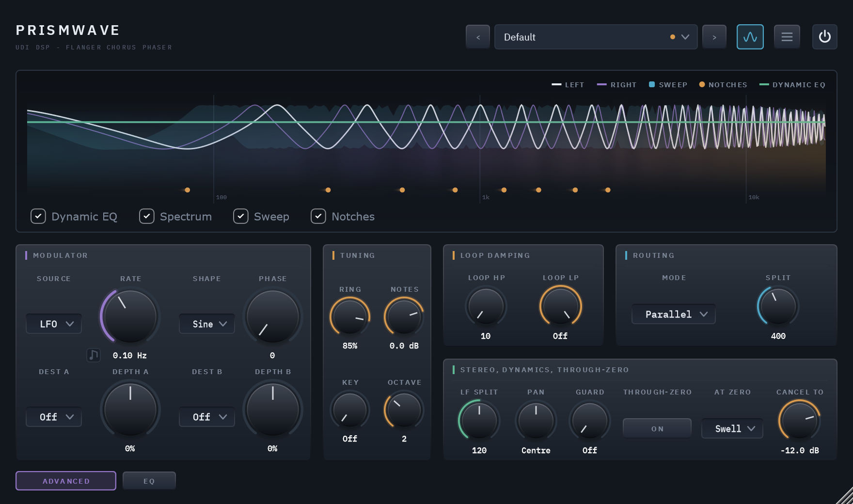Expand the Parallel routing mode dropdown
The width and height of the screenshot is (853, 504).
[x=674, y=314]
